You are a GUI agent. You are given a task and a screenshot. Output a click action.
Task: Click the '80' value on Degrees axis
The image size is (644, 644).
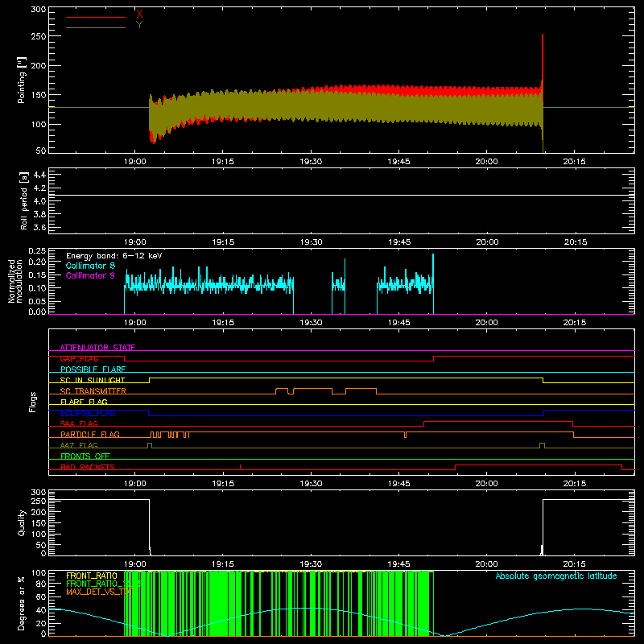[x=41, y=584]
